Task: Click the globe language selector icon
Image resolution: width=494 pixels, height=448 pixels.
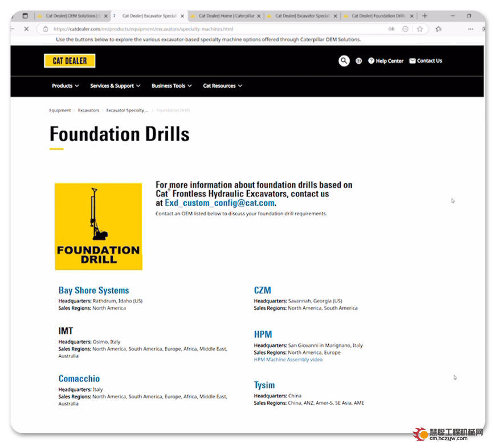Action: click(358, 61)
